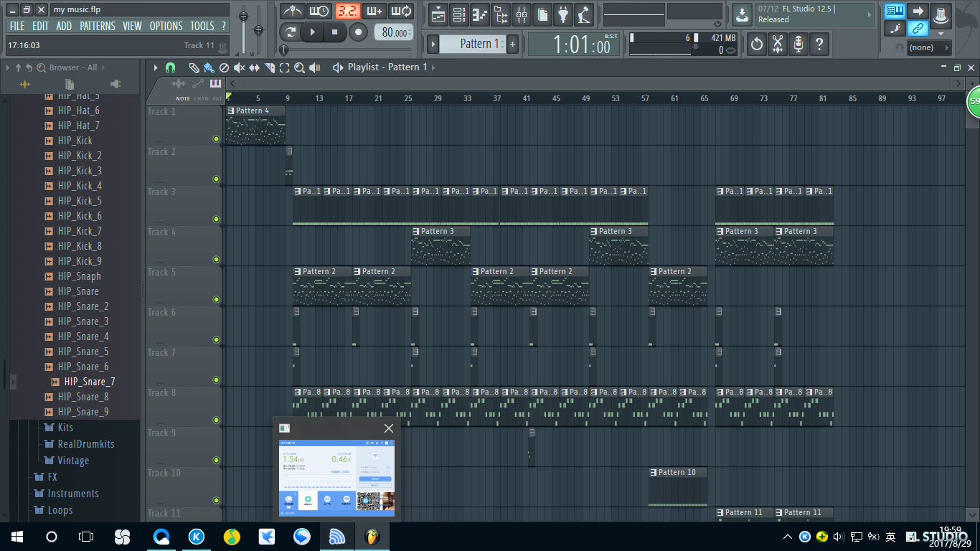Screen dimensions: 980x551
Task: Open the plugin picker plug icon
Action: (564, 14)
